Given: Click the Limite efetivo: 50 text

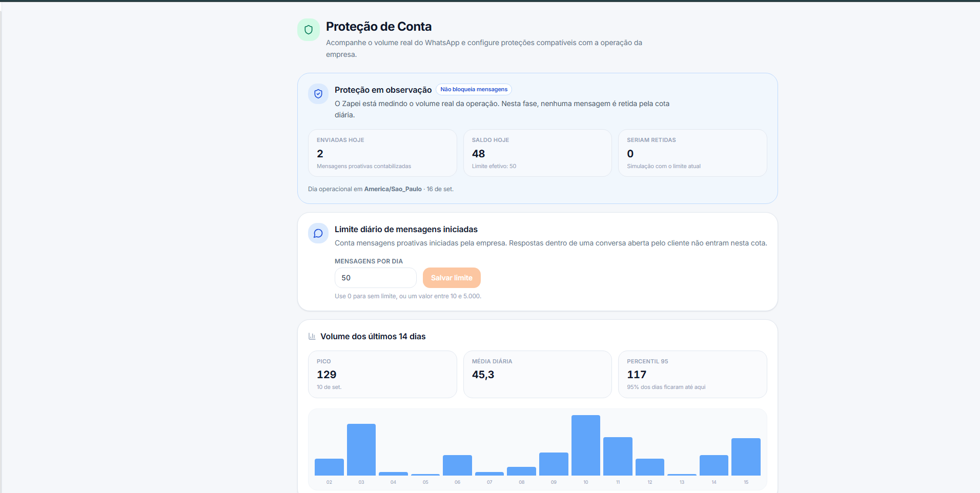Looking at the screenshot, I should tap(494, 166).
